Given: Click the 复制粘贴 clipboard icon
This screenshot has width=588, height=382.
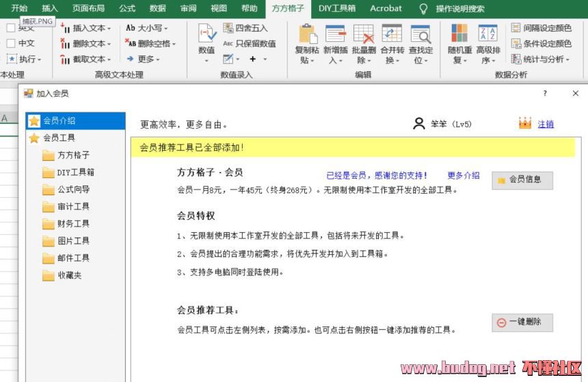Looking at the screenshot, I should pos(307,34).
